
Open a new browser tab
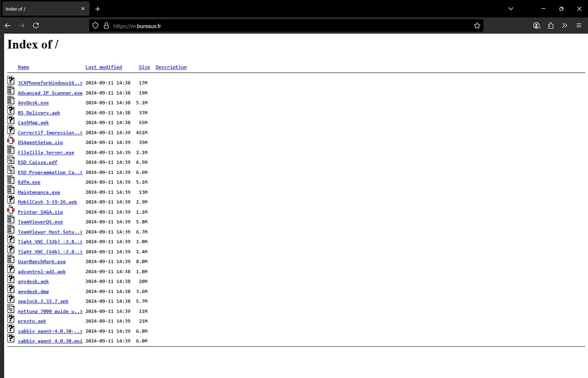pyautogui.click(x=98, y=9)
